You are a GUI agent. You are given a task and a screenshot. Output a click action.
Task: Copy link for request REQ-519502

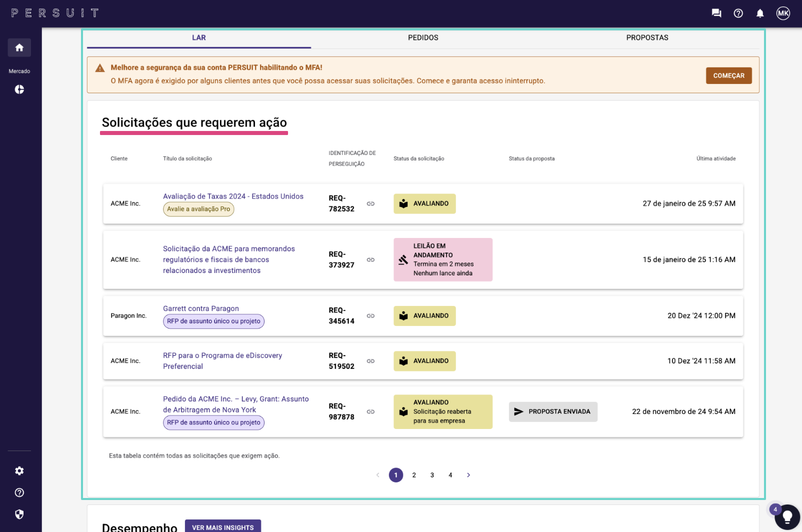370,361
